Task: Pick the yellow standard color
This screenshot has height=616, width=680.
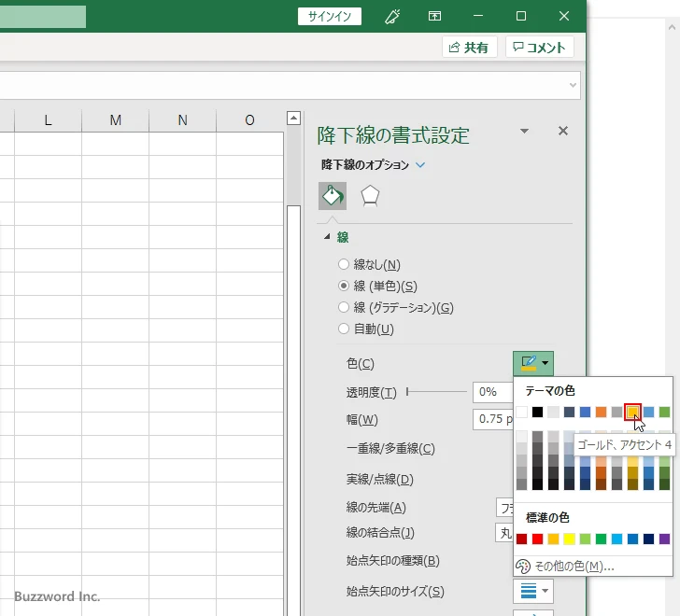Action: point(570,539)
